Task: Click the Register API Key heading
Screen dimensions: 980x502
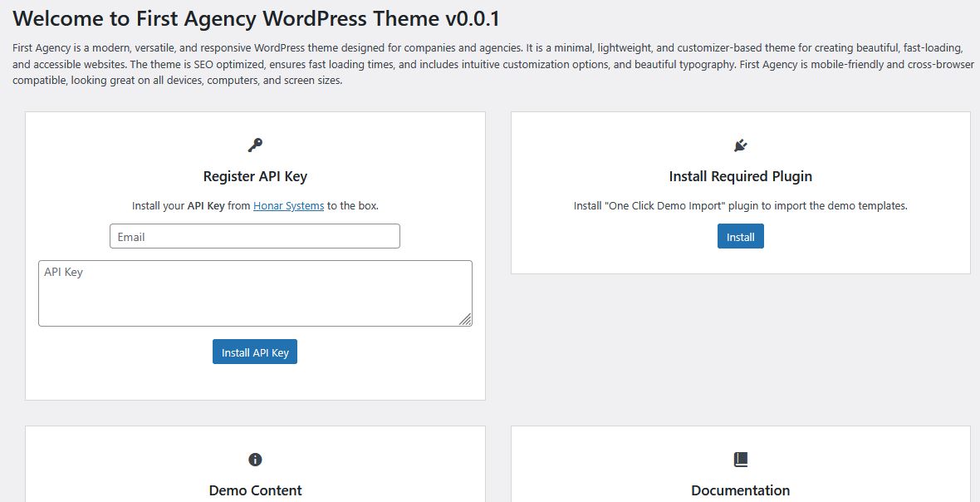Action: 255,176
